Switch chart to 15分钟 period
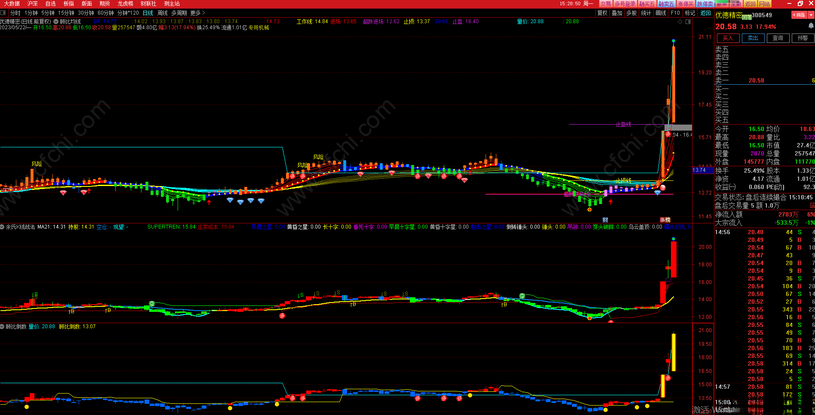The width and height of the screenshot is (815, 415). pos(66,13)
